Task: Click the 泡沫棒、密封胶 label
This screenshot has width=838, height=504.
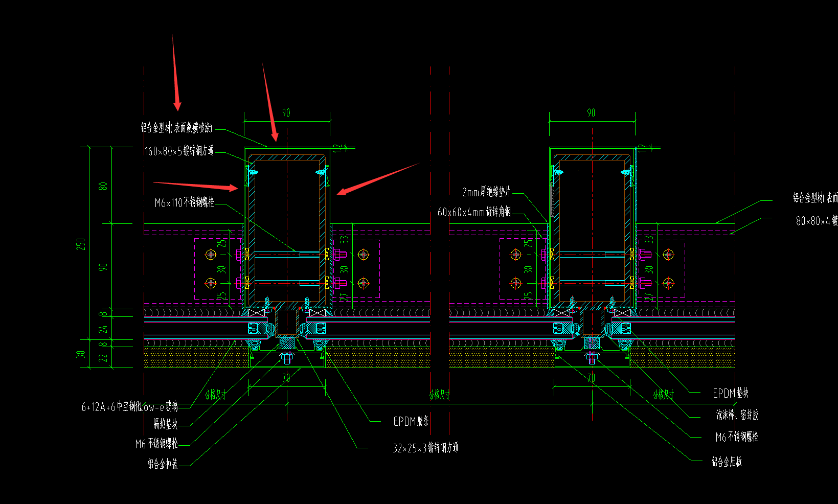Action: [x=737, y=415]
